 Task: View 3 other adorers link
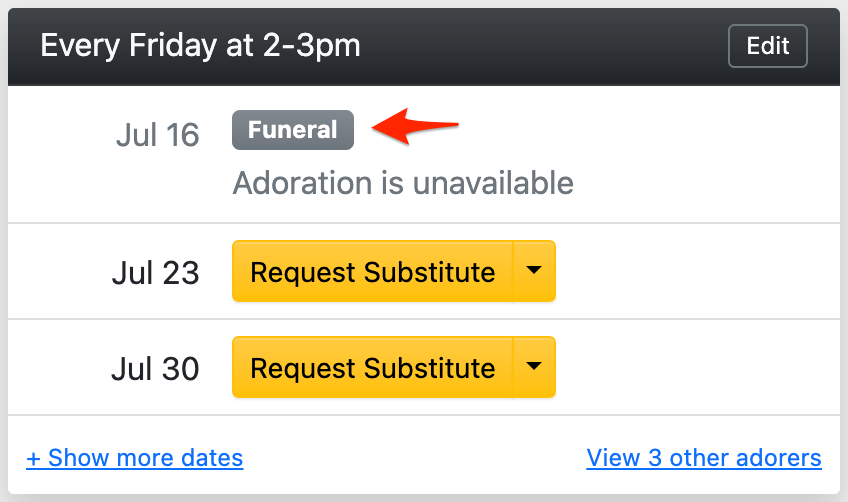click(x=704, y=459)
